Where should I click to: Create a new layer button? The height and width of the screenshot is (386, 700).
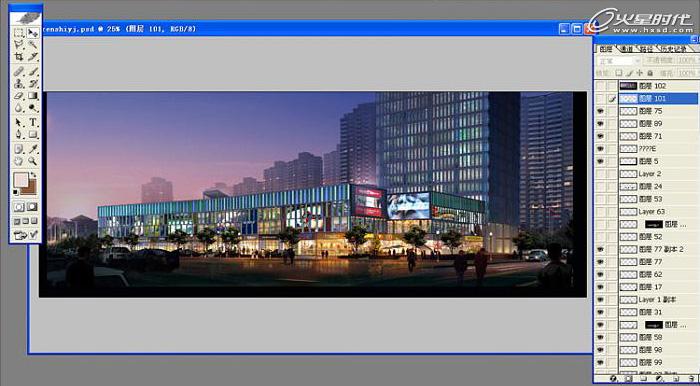coord(676,378)
